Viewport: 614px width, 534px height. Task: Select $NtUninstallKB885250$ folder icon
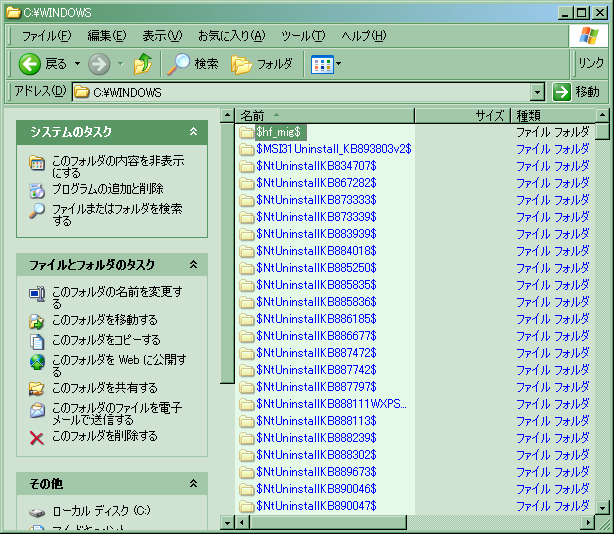click(247, 268)
